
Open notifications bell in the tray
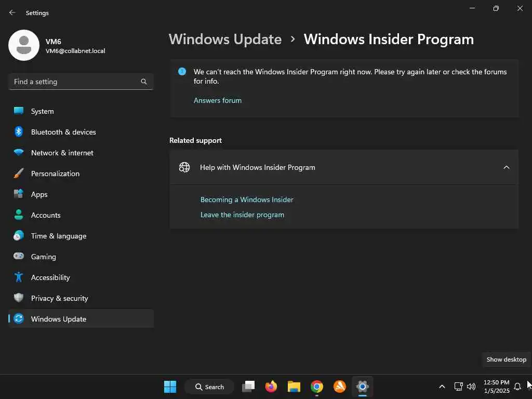pos(517,387)
